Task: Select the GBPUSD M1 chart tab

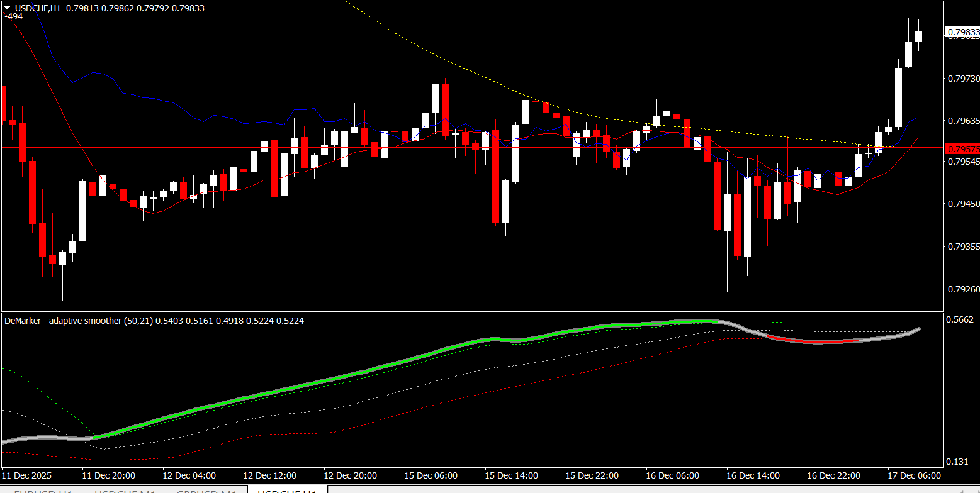Action: tap(206, 491)
